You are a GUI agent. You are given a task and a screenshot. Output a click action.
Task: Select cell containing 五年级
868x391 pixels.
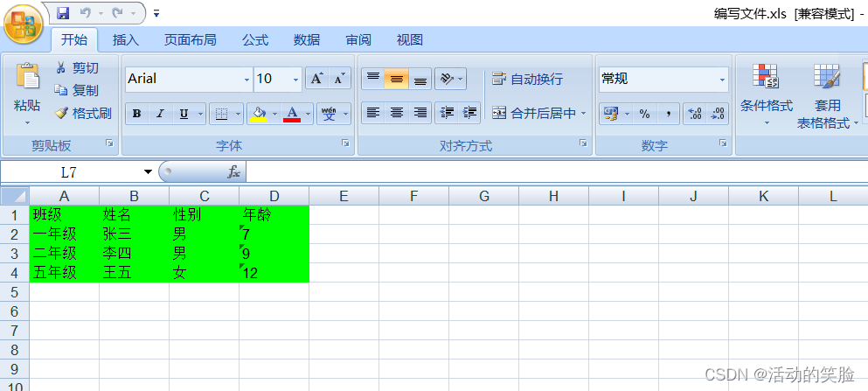64,273
